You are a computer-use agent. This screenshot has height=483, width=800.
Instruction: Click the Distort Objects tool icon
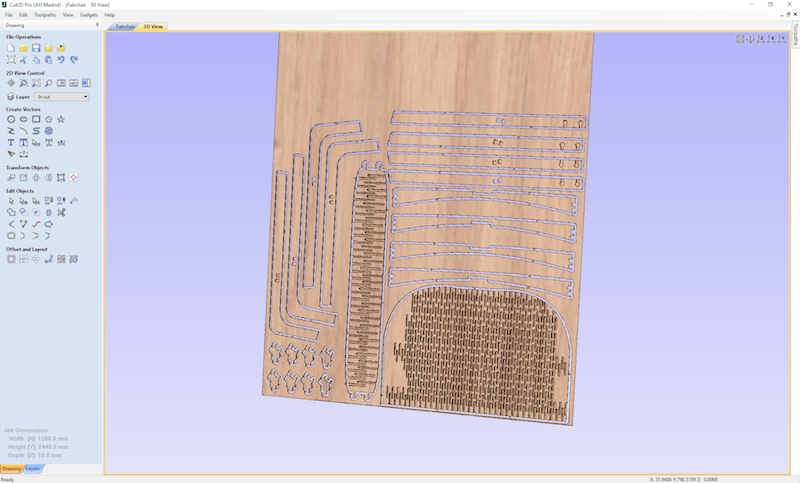61,177
